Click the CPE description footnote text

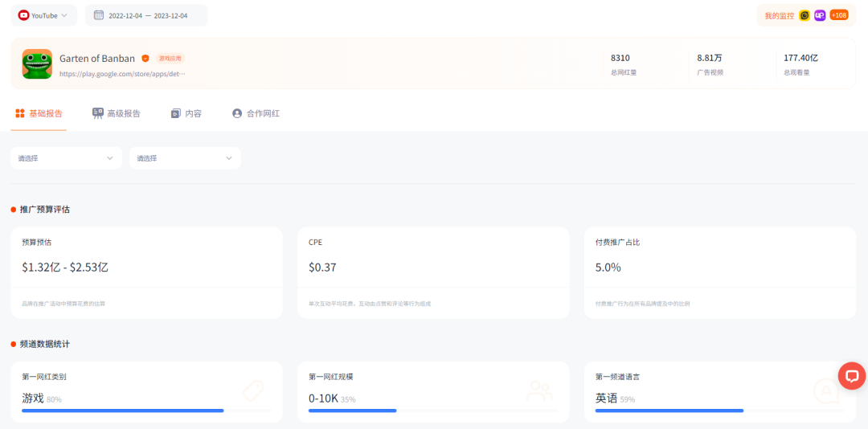coord(370,304)
